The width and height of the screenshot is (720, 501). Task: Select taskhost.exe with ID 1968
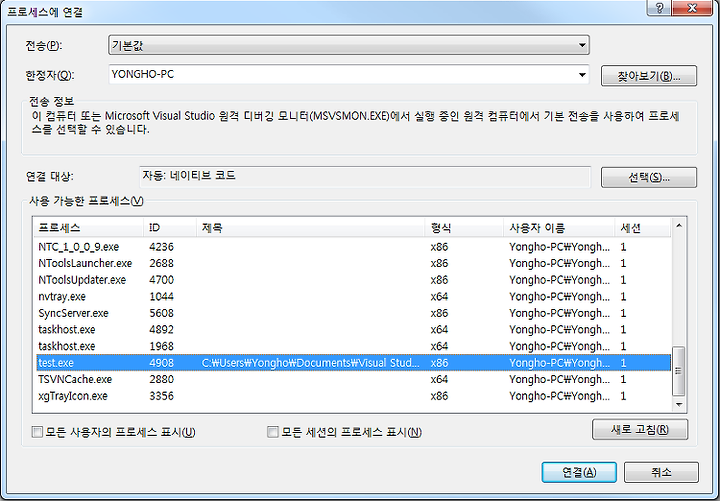point(352,346)
